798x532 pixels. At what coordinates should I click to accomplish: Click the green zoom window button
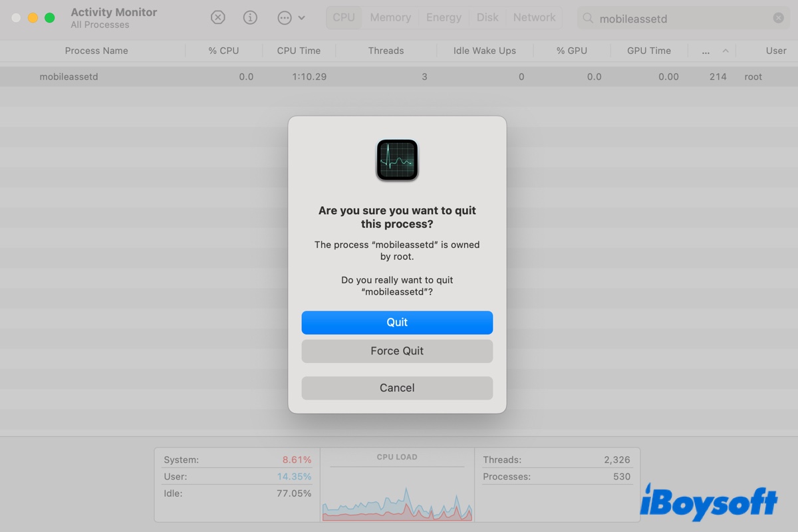coord(49,18)
